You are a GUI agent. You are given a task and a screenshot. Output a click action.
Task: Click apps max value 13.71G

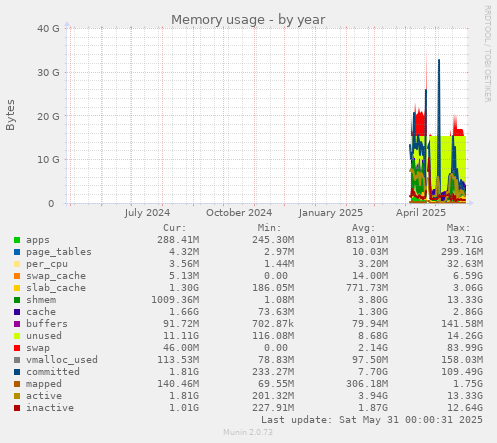click(465, 240)
